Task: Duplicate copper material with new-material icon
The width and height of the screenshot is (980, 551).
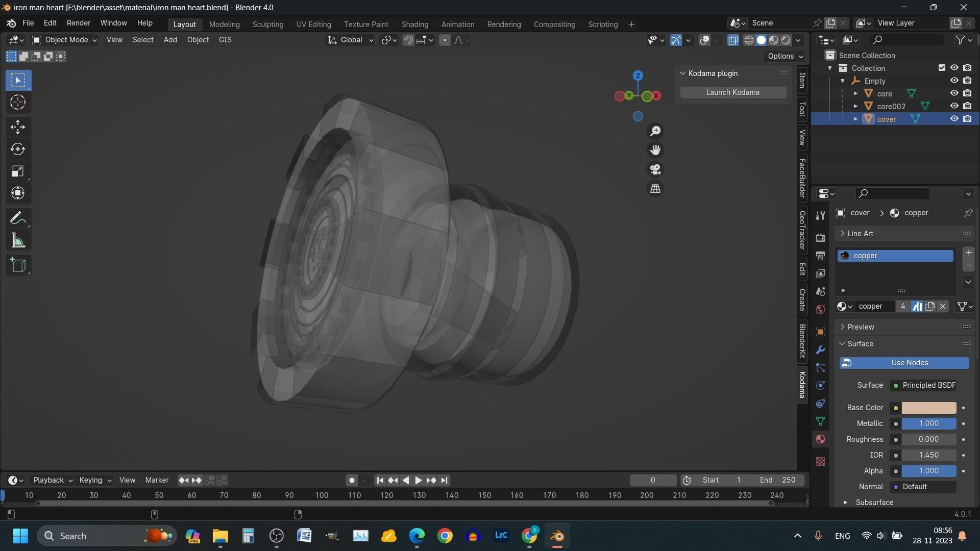Action: point(930,306)
